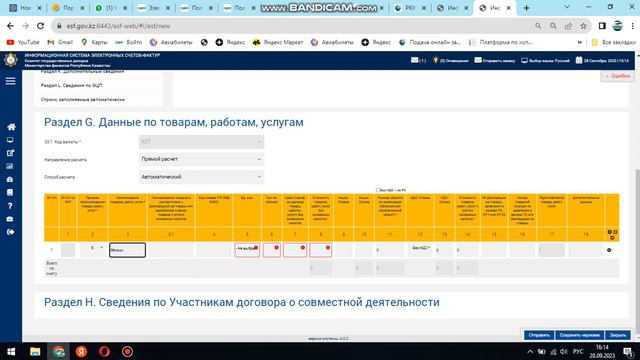640x360 pixels.
Task: Click the briefcase icon in the sidebar
Action: (x=10, y=219)
